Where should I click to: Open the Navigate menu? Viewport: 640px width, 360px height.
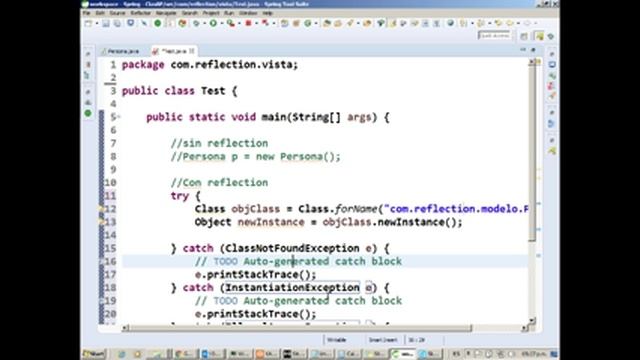166,13
